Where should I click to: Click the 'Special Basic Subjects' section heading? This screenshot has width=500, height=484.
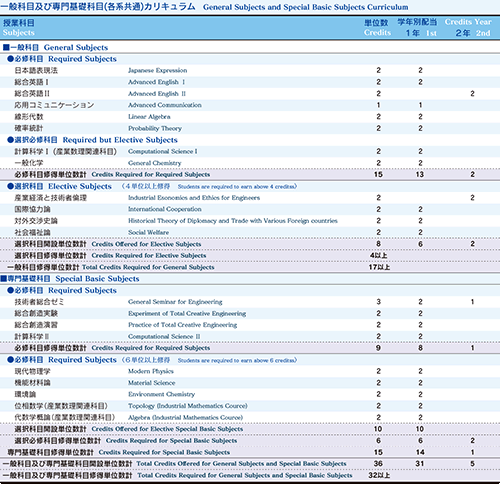97,279
